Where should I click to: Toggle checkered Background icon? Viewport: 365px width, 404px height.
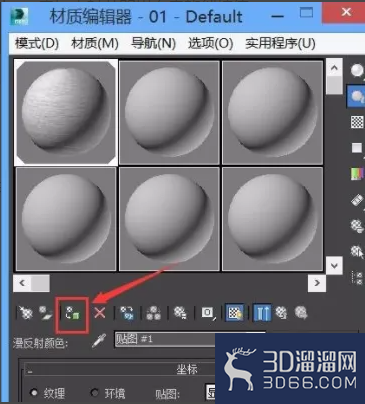point(357,122)
